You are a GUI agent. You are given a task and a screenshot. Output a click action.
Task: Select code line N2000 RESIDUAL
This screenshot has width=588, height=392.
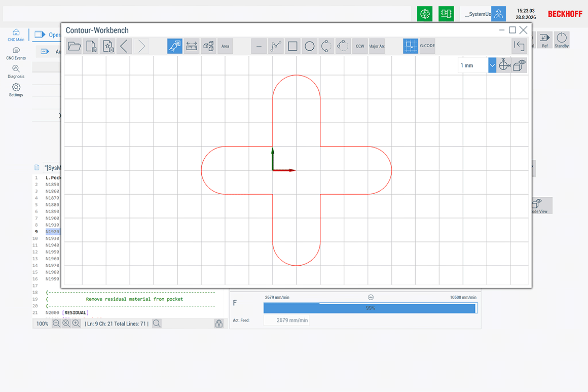(x=67, y=312)
